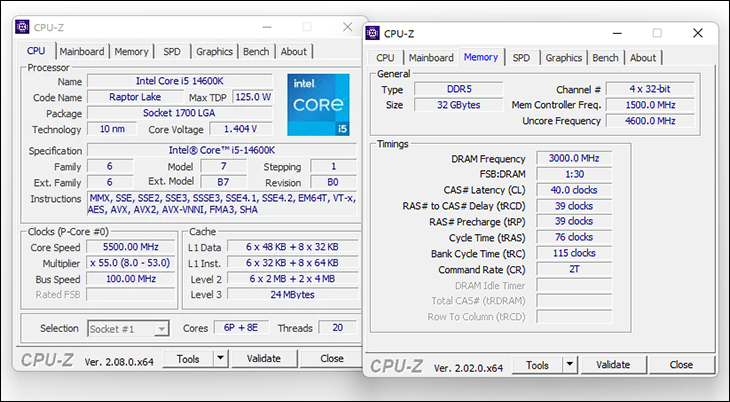Screen dimensions: 730x402
Task: Click the Bus Speed value 100.00 MHz
Action: pos(131,279)
